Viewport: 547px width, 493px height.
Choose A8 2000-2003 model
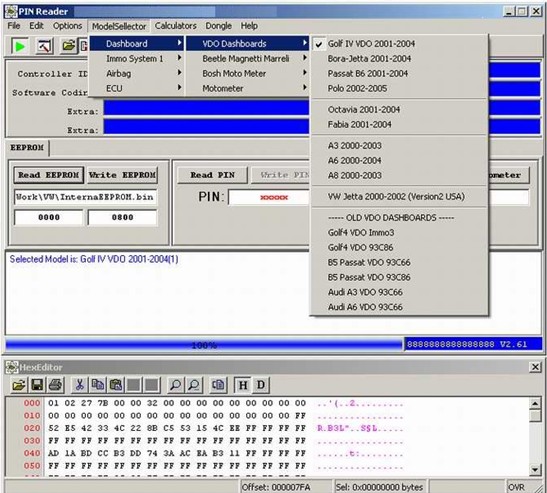[x=399, y=175]
